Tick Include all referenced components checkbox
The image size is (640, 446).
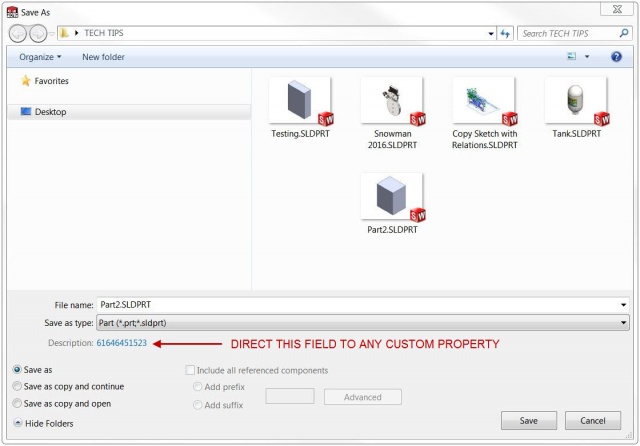tap(190, 370)
